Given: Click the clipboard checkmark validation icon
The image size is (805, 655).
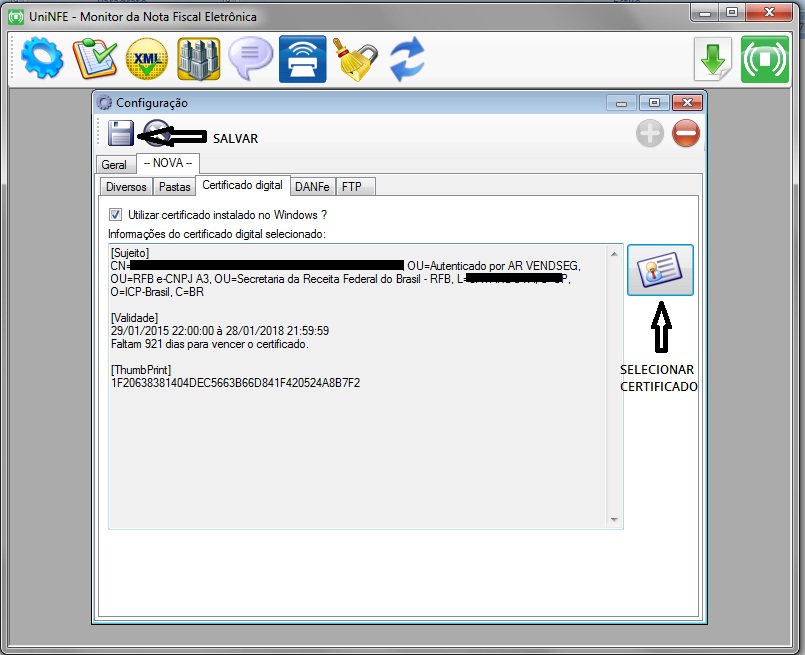Looking at the screenshot, I should (95, 58).
